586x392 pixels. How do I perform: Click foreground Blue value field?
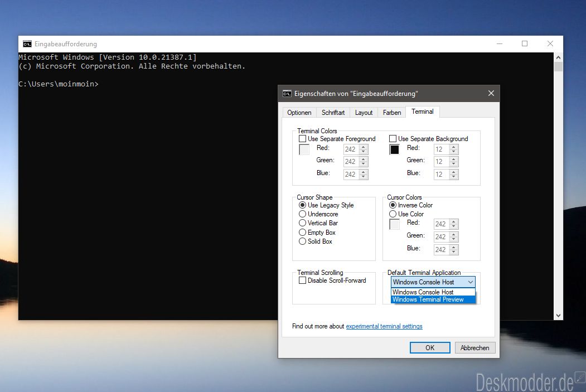point(351,175)
